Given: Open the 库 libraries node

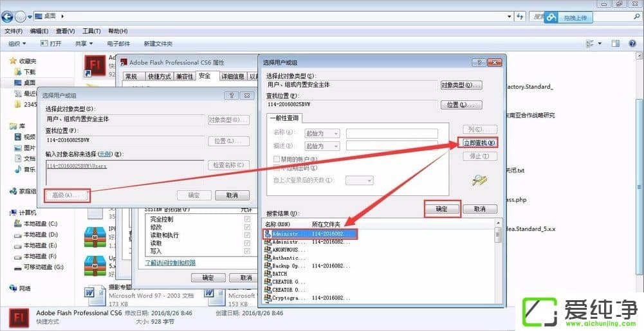Looking at the screenshot, I should (17, 126).
